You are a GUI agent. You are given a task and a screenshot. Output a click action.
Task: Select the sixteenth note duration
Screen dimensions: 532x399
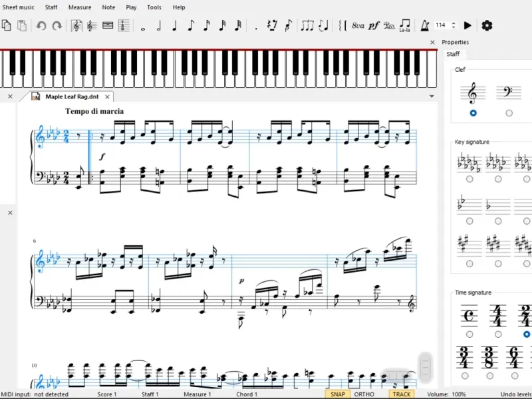tap(207, 26)
